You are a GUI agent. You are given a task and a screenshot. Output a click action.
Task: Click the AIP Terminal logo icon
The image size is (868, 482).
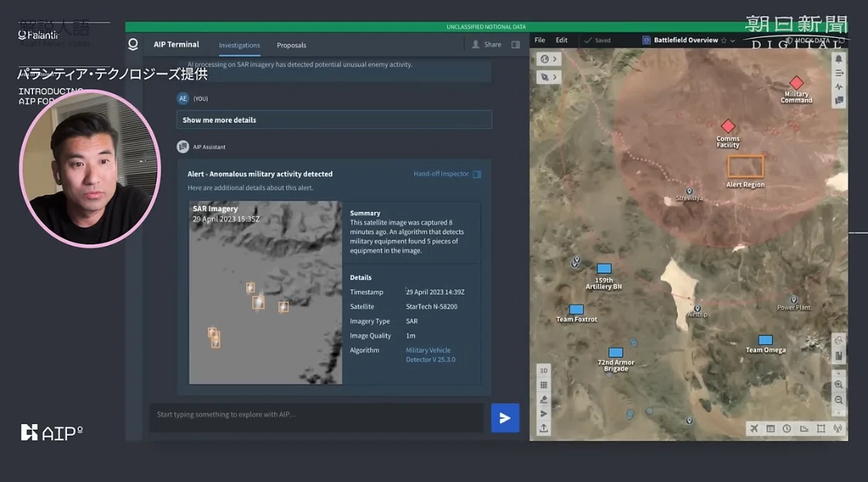pos(133,44)
